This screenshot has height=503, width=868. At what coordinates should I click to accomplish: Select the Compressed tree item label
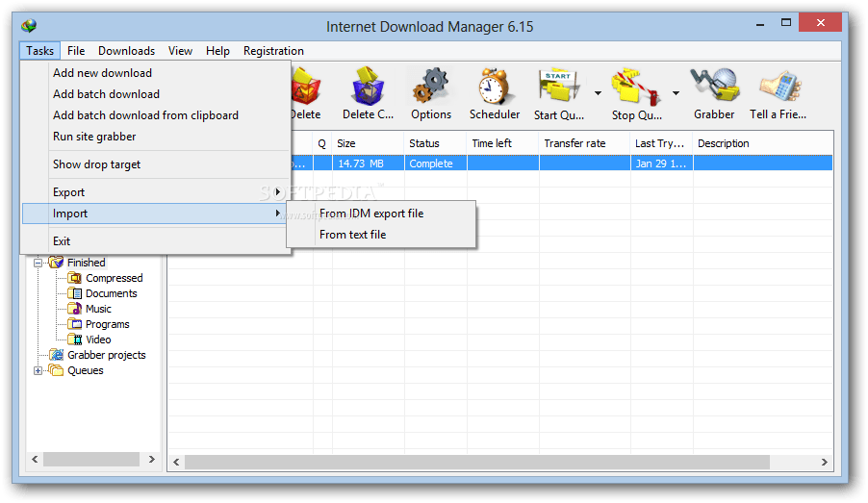[x=115, y=278]
